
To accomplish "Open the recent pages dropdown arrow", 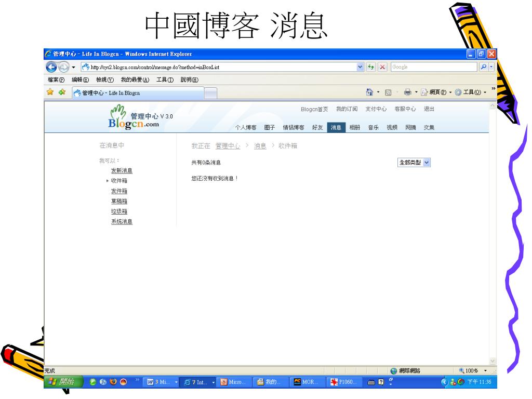I will (x=73, y=67).
